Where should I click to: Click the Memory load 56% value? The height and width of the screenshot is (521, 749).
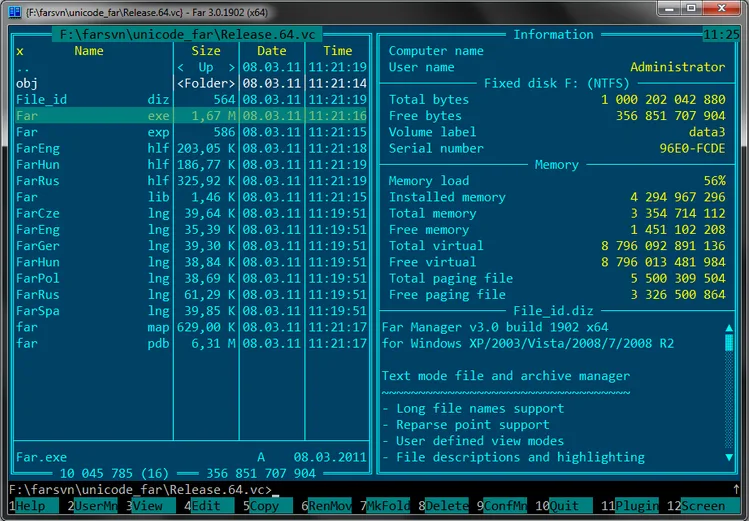coord(714,181)
